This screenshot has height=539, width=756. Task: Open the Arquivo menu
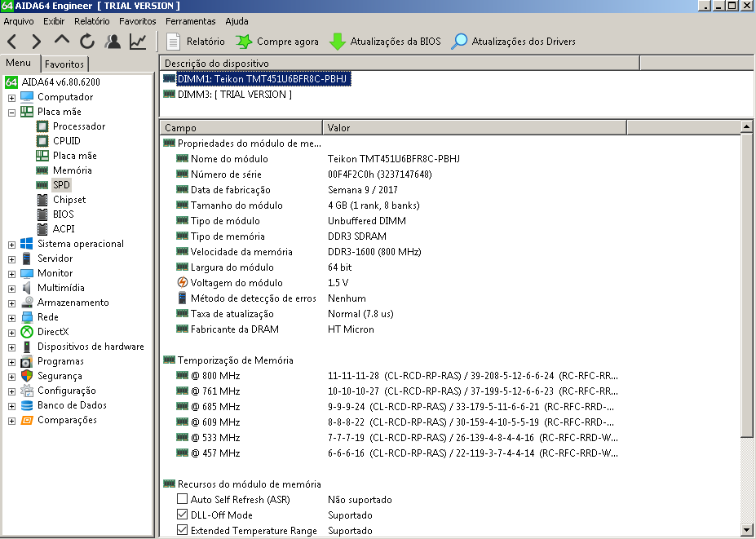pyautogui.click(x=19, y=21)
